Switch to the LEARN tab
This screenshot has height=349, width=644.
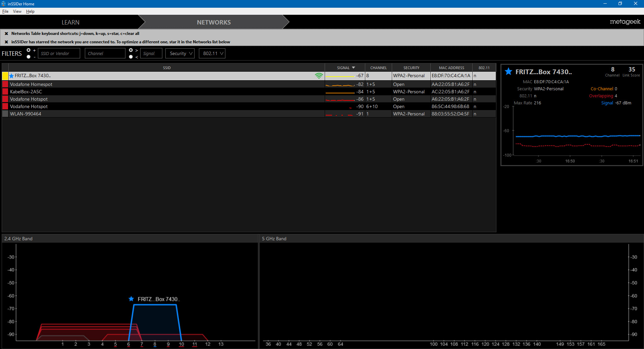tap(70, 22)
